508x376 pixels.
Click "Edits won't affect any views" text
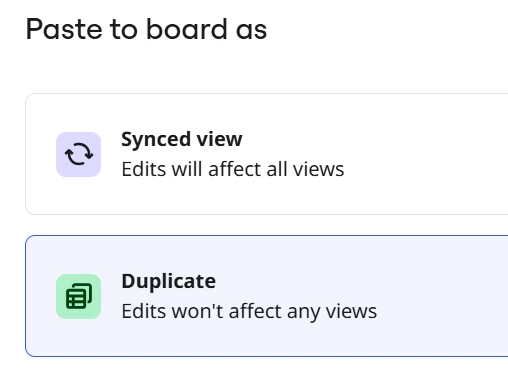[249, 311]
